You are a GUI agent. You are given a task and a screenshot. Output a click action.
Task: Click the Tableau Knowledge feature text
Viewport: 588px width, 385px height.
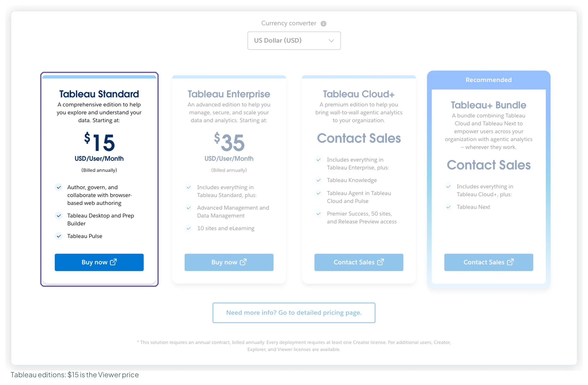pyautogui.click(x=352, y=180)
